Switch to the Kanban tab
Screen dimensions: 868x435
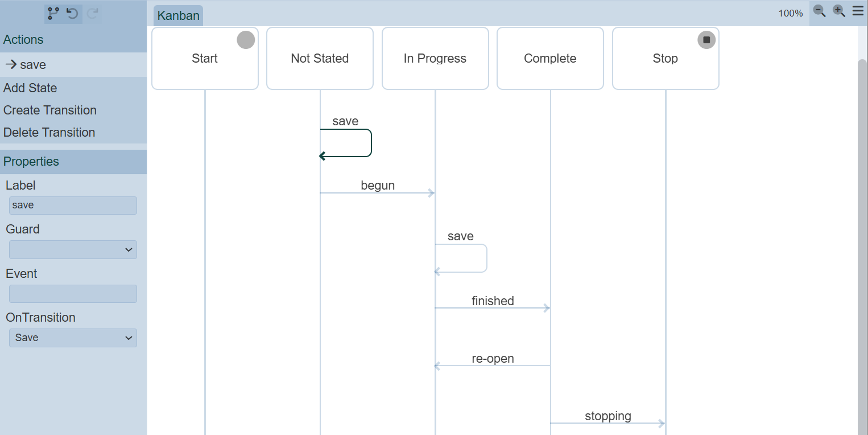[178, 15]
